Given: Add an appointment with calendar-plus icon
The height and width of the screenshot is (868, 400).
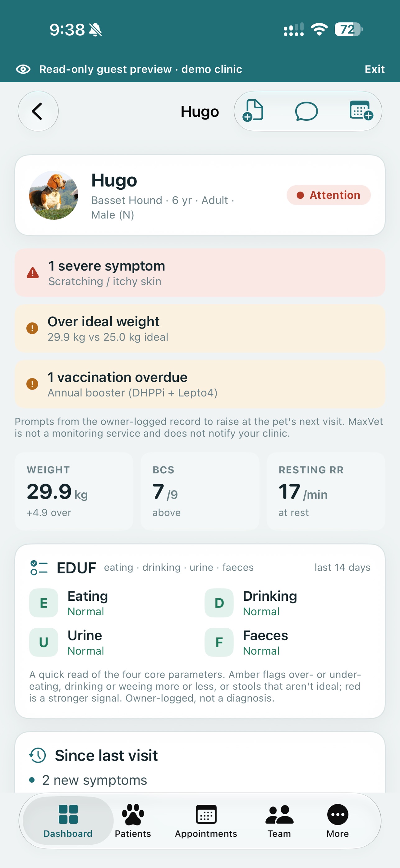Looking at the screenshot, I should (x=361, y=110).
